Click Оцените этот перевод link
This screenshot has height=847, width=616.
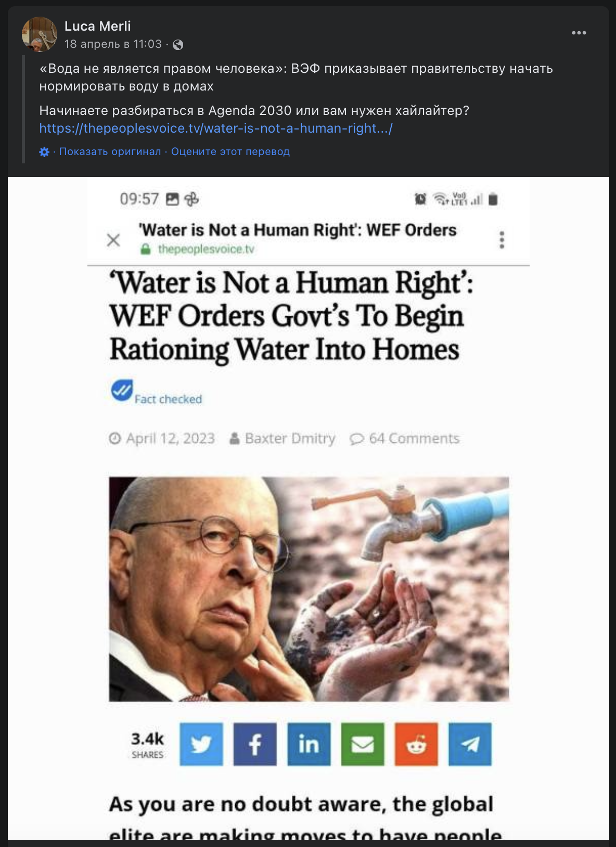(230, 151)
